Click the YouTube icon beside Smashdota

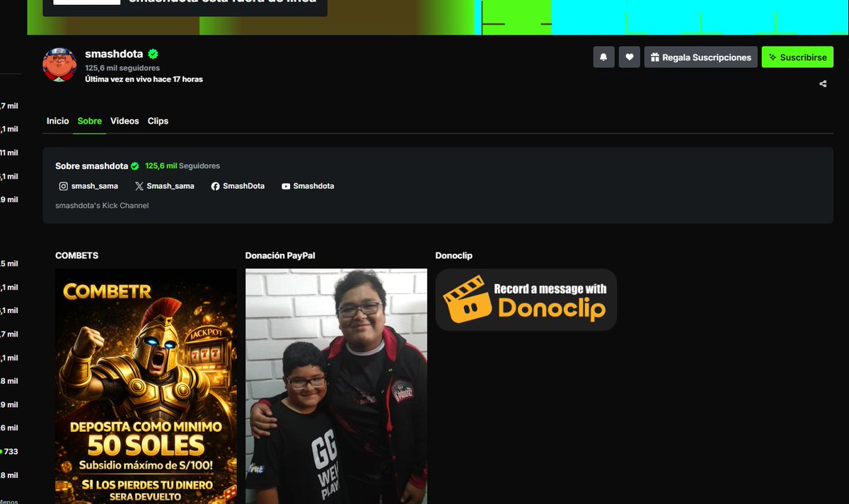pos(286,186)
